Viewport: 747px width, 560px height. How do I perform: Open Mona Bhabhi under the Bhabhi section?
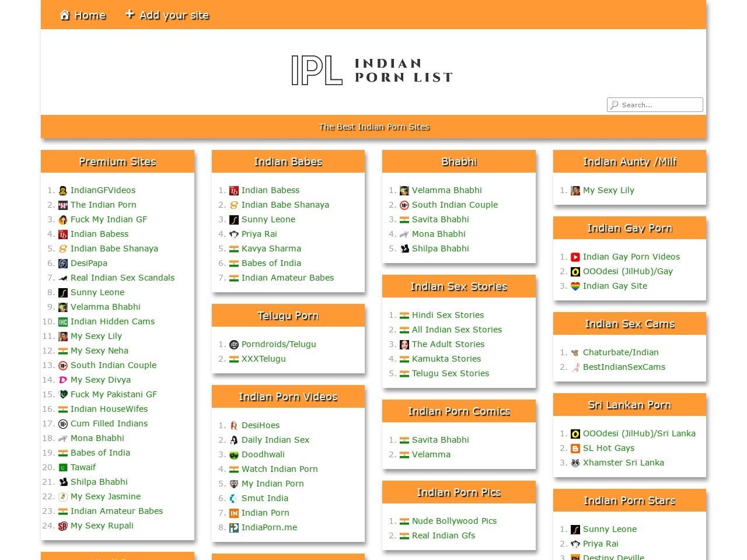(439, 234)
